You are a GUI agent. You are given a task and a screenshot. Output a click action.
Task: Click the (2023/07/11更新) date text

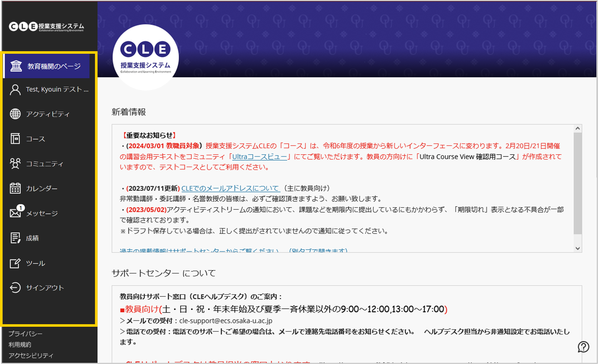pyautogui.click(x=153, y=188)
